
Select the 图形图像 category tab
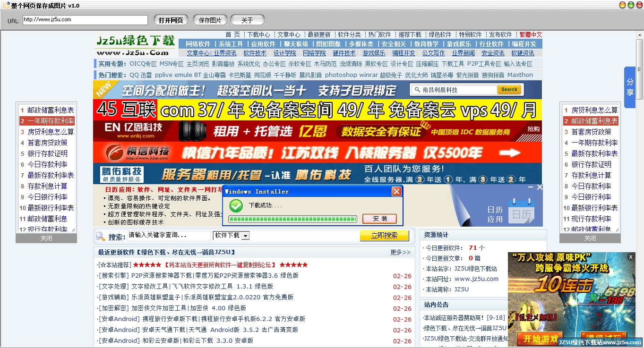pyautogui.click(x=328, y=44)
